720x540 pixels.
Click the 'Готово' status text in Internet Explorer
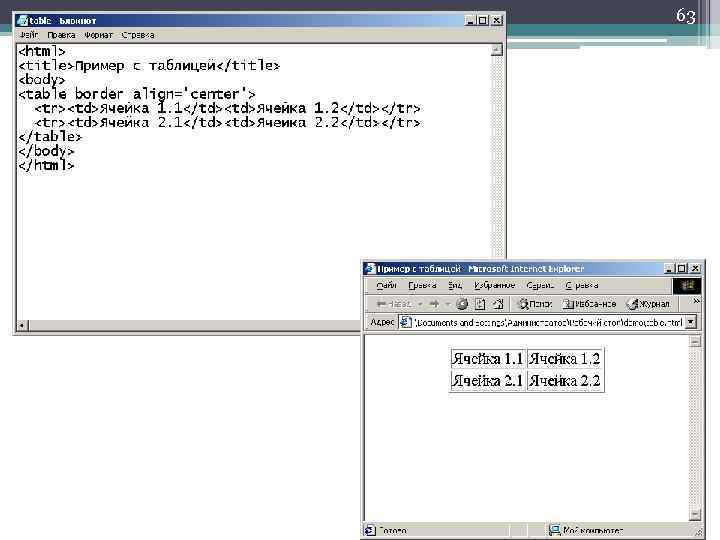pos(393,531)
